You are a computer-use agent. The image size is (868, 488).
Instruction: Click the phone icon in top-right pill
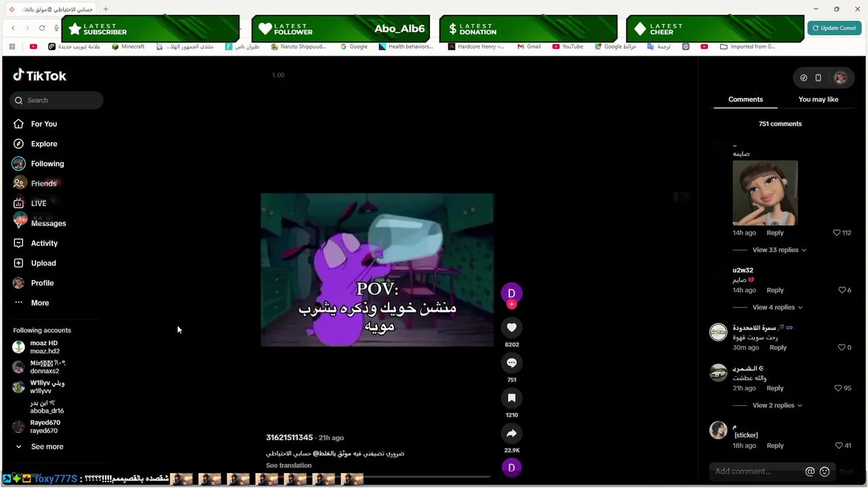coord(818,78)
